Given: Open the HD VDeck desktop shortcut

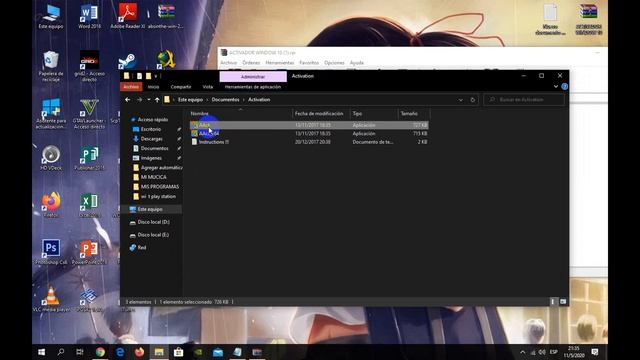Looking at the screenshot, I should pos(51,158).
